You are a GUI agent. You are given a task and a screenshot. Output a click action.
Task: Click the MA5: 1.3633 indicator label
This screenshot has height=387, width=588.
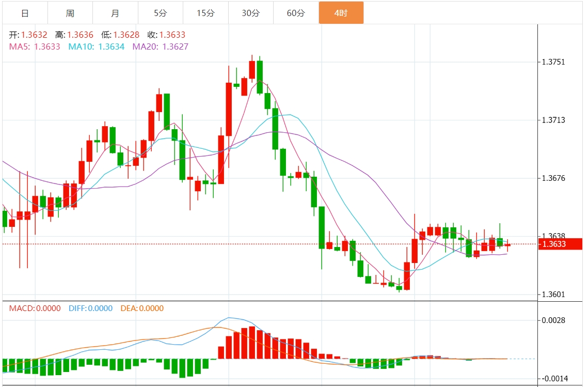pyautogui.click(x=35, y=47)
